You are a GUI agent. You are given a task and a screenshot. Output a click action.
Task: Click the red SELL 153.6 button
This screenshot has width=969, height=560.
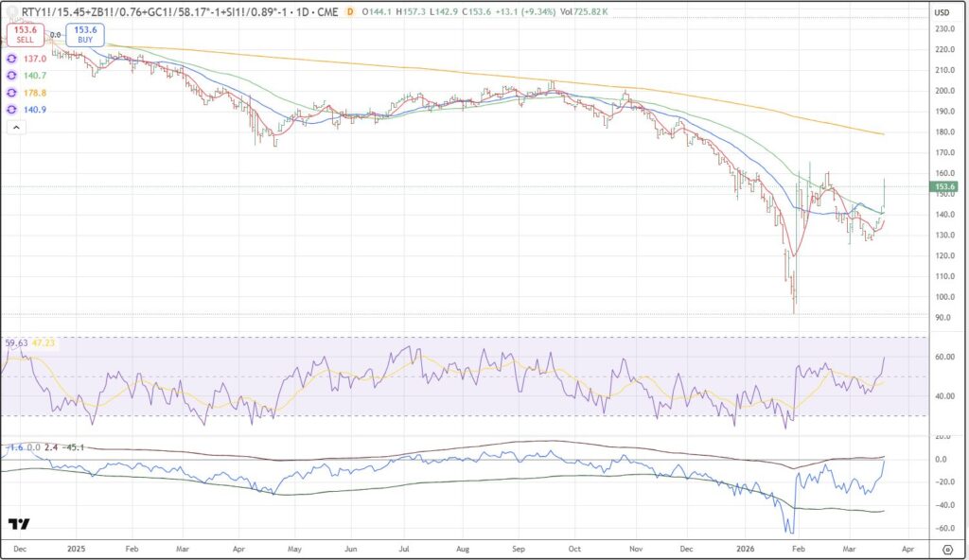point(25,35)
